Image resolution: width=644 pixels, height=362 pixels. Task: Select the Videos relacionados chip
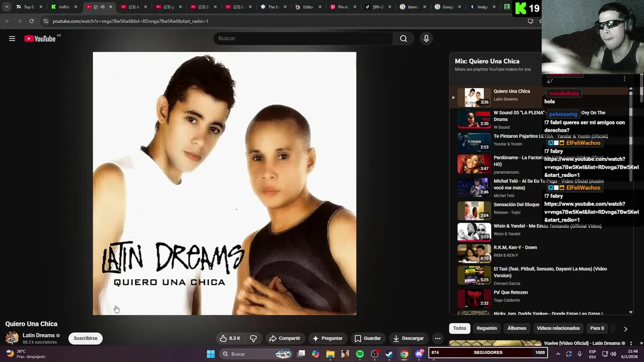coord(558,328)
